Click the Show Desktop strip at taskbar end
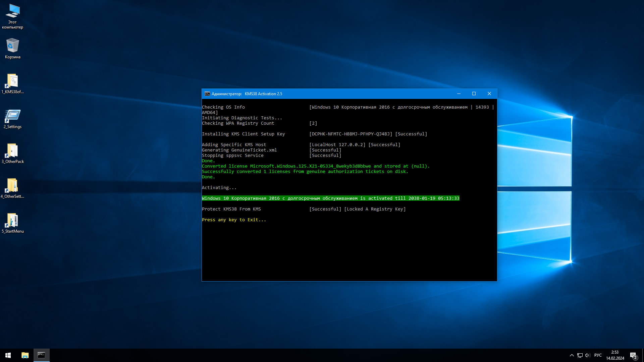 [643, 355]
